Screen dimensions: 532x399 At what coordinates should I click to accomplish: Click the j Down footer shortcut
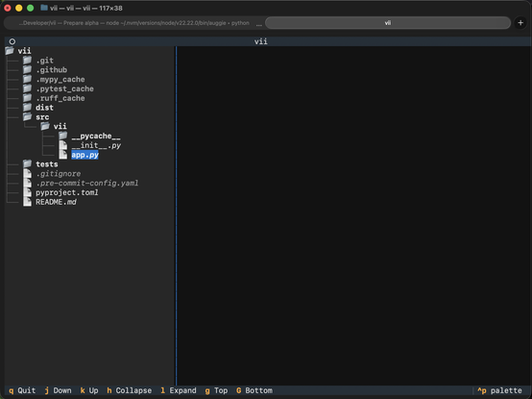58,390
